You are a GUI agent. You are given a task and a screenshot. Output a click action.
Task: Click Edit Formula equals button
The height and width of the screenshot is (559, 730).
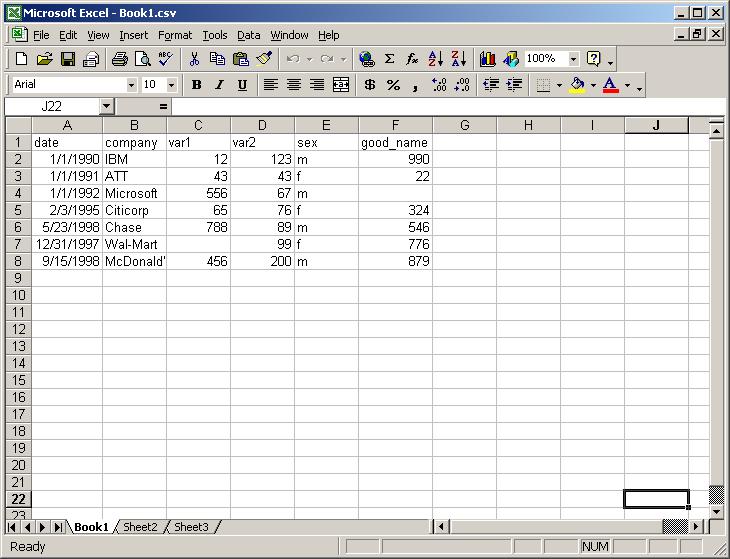[x=163, y=107]
